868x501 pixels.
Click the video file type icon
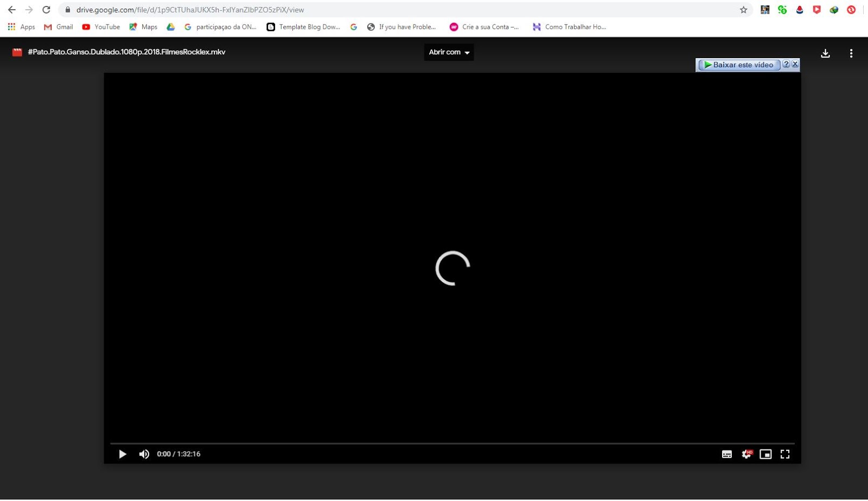[17, 52]
